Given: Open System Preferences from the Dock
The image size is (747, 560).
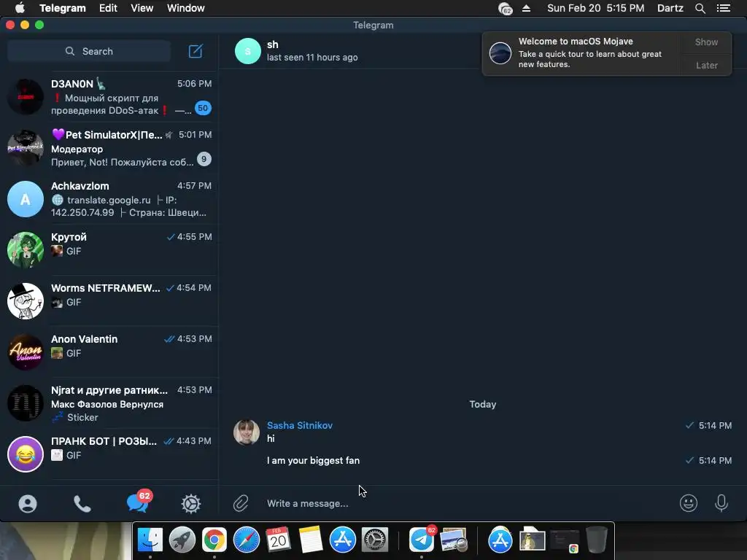Looking at the screenshot, I should point(375,540).
